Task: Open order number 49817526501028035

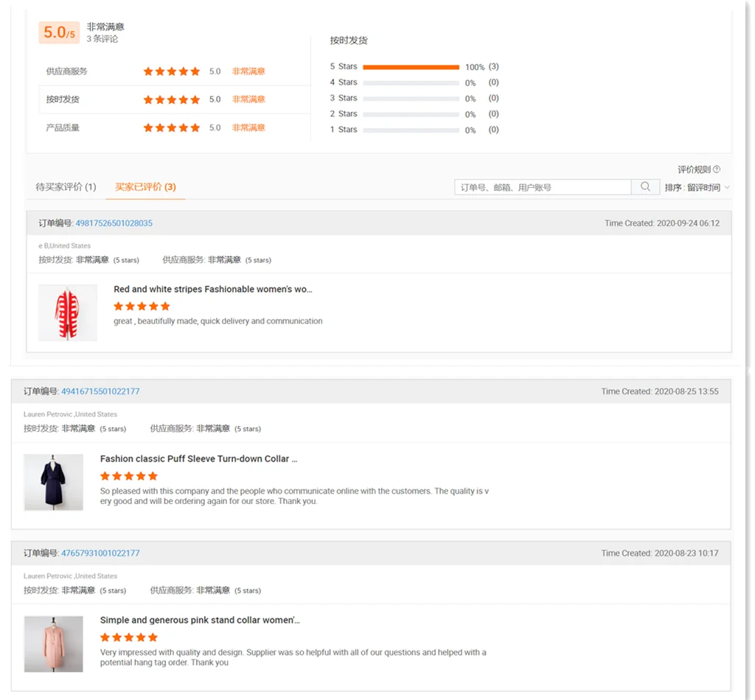Action: 114,223
